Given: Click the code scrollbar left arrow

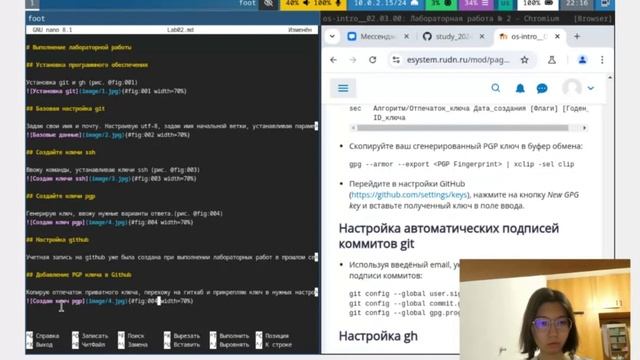Looking at the screenshot, I should coord(353,128).
